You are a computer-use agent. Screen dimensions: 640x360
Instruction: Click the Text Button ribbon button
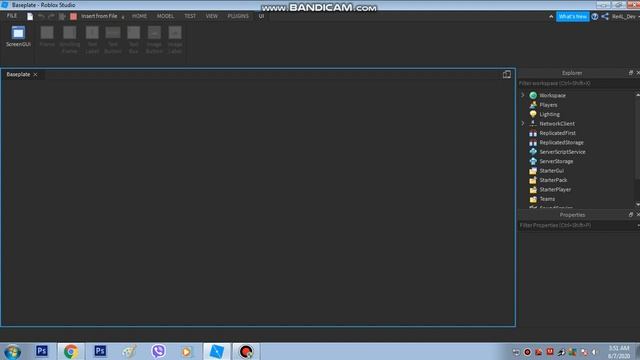[x=113, y=40]
